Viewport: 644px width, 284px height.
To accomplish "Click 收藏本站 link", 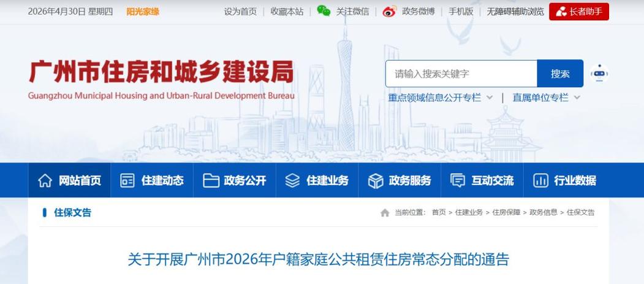I will coord(287,12).
